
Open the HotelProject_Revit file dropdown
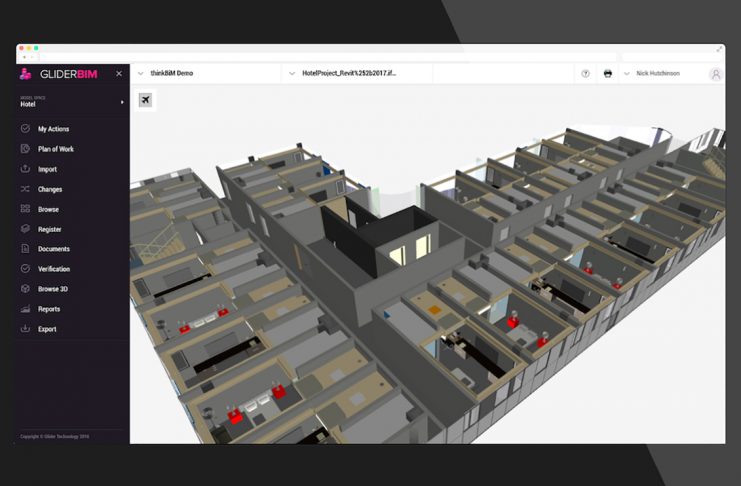291,74
